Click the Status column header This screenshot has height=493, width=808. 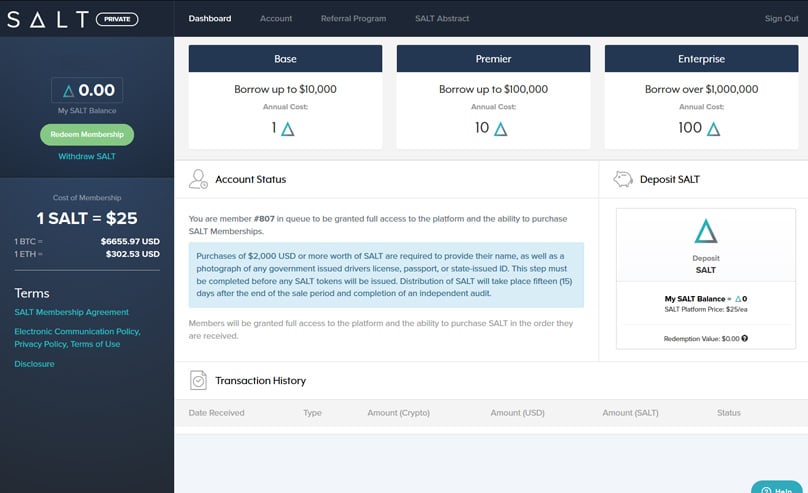pos(729,413)
